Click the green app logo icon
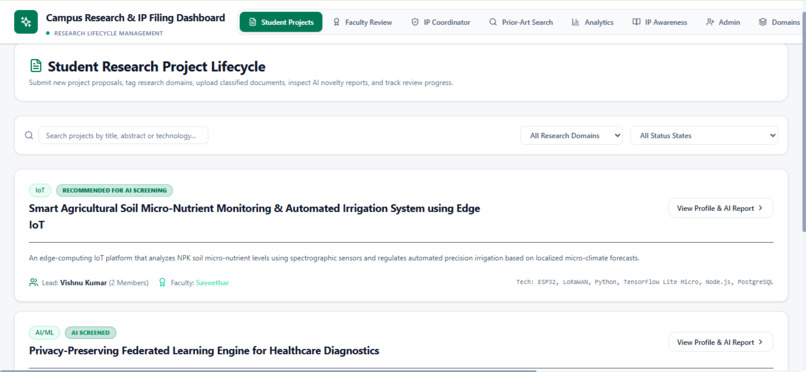 26,22
